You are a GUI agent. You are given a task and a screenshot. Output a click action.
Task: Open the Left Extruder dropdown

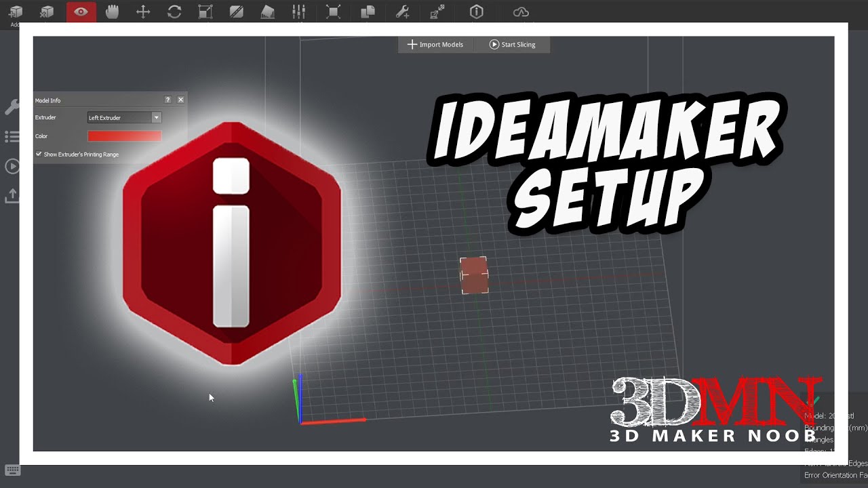coord(125,117)
